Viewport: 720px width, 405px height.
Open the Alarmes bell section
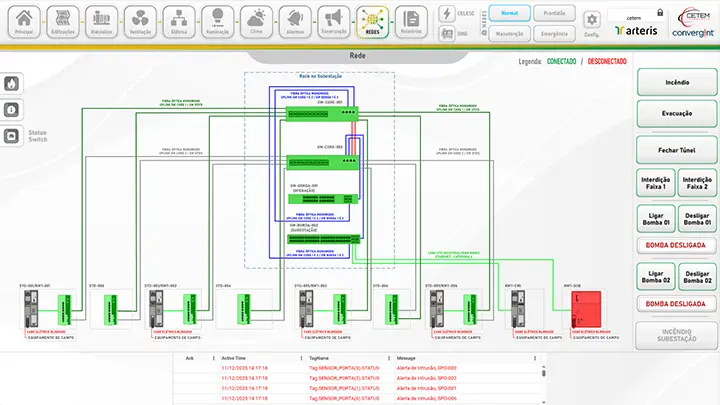[294, 20]
